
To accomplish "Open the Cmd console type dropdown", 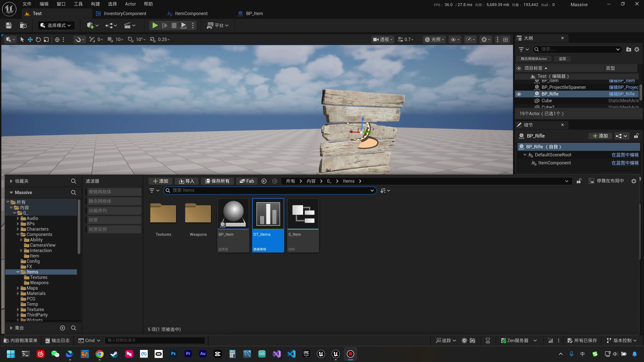I will click(x=89, y=341).
